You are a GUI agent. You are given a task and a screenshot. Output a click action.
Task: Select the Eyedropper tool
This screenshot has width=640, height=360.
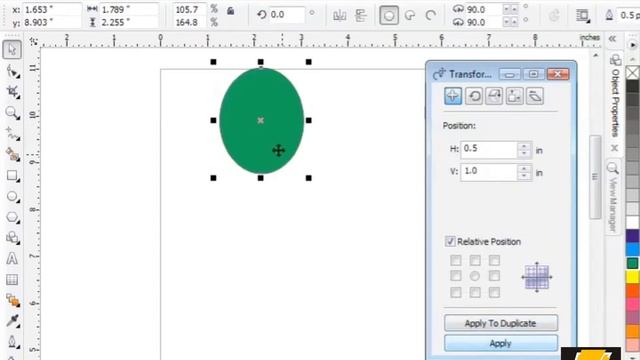coord(12,321)
